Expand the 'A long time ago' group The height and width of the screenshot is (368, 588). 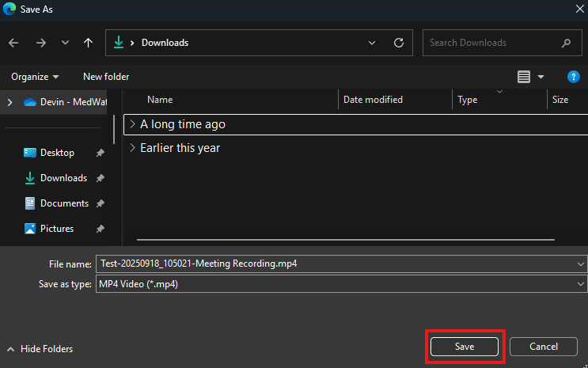click(x=132, y=124)
